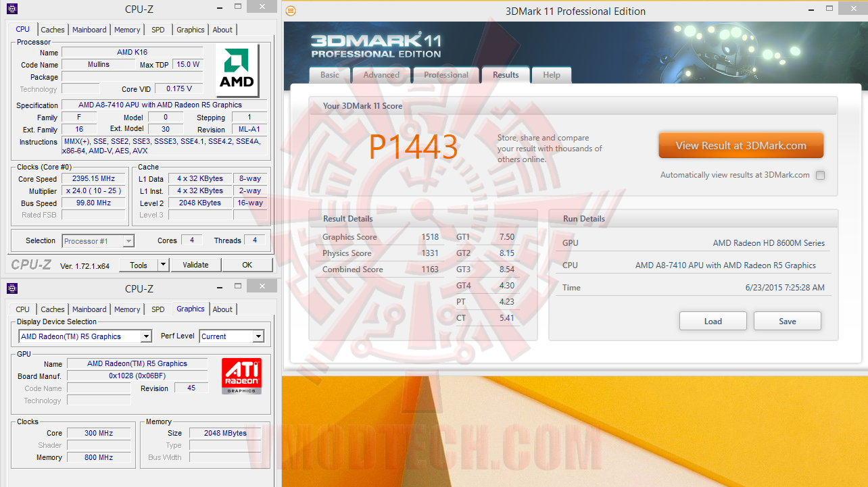Click the Physics Score value 1331
868x487 pixels.
[x=429, y=253]
